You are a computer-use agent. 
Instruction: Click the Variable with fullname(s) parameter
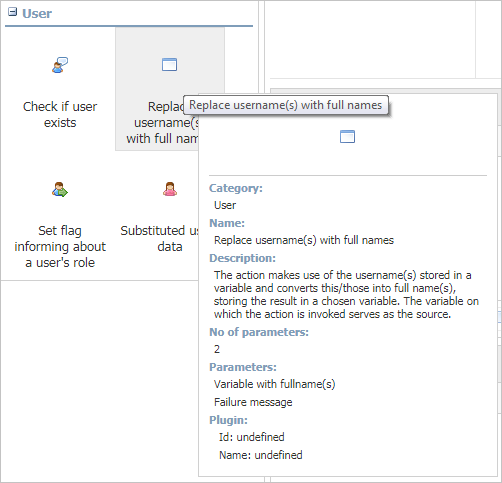click(x=274, y=384)
